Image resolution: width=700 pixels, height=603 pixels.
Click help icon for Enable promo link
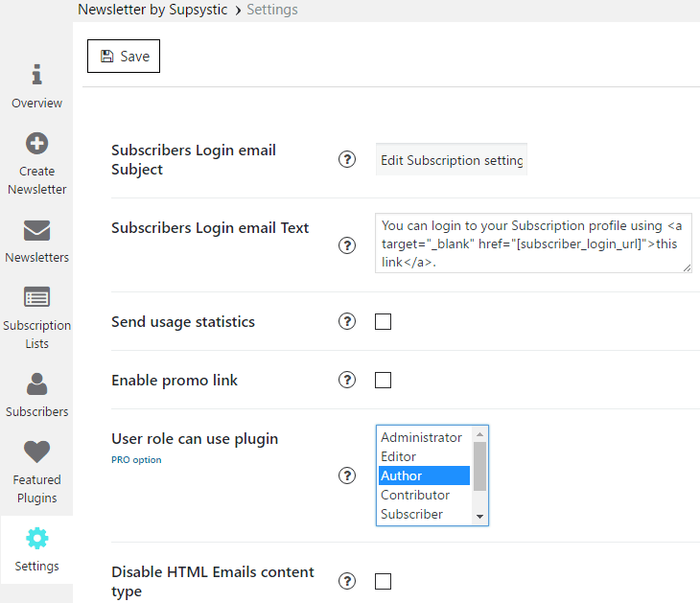click(x=347, y=380)
